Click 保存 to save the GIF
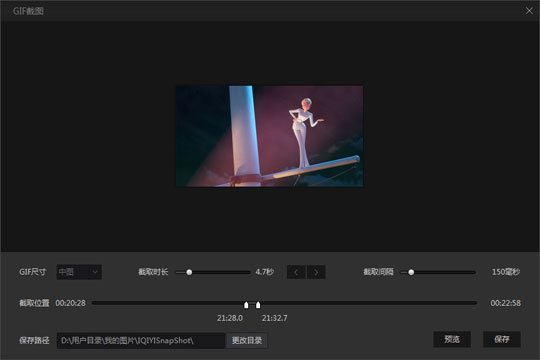This screenshot has width=540, height=360. pos(502,339)
